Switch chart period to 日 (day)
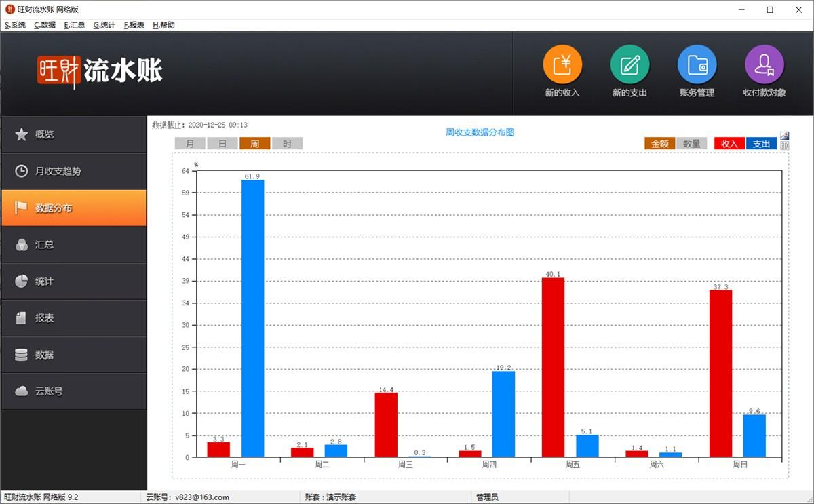Image resolution: width=814 pixels, height=504 pixels. [222, 144]
